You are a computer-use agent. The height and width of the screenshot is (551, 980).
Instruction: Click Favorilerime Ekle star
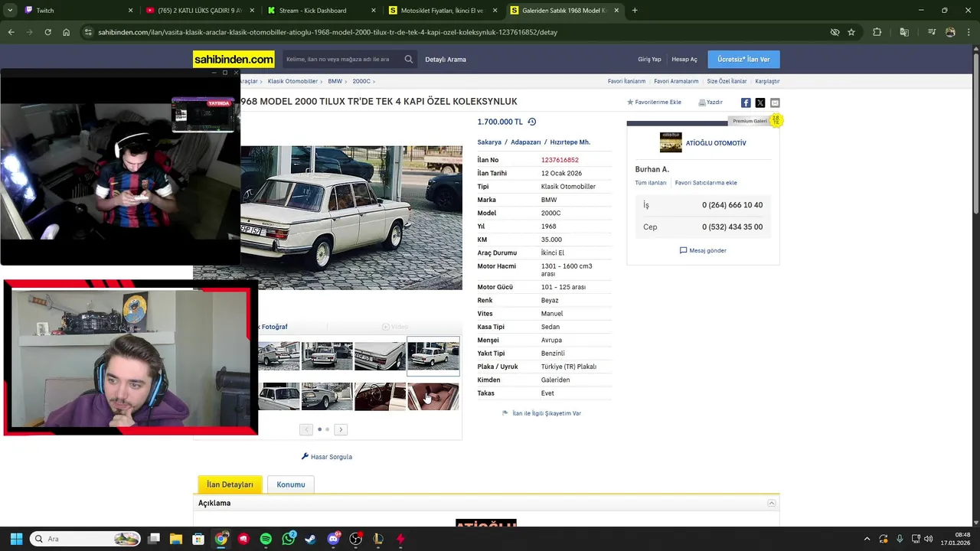click(x=654, y=102)
